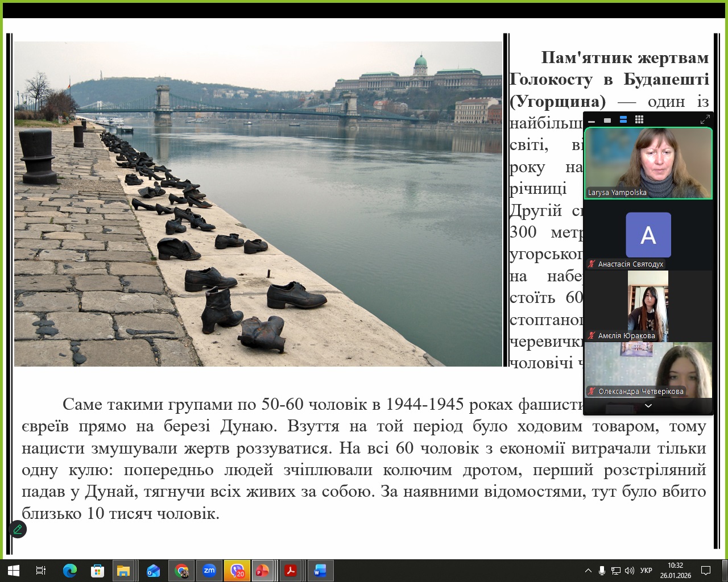Hide video thumbnails with the minimize bar
Viewport: 728px width, 582px height.
pos(591,120)
